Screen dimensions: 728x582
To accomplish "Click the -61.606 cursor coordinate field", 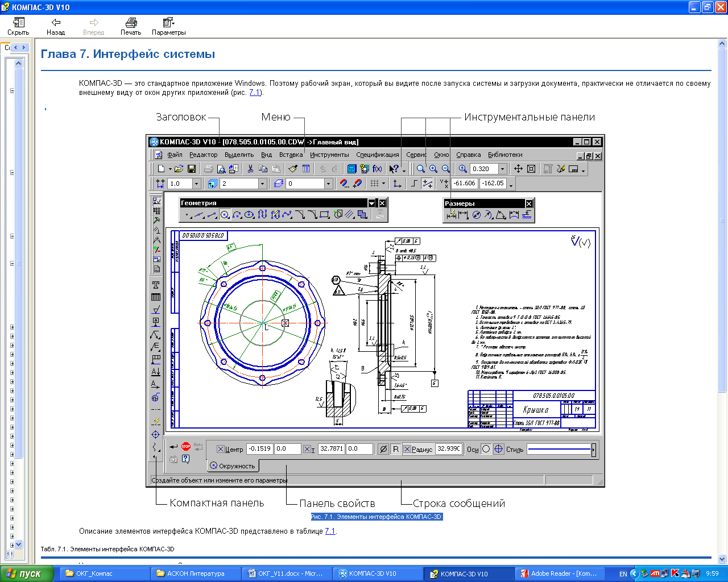I will (x=465, y=184).
